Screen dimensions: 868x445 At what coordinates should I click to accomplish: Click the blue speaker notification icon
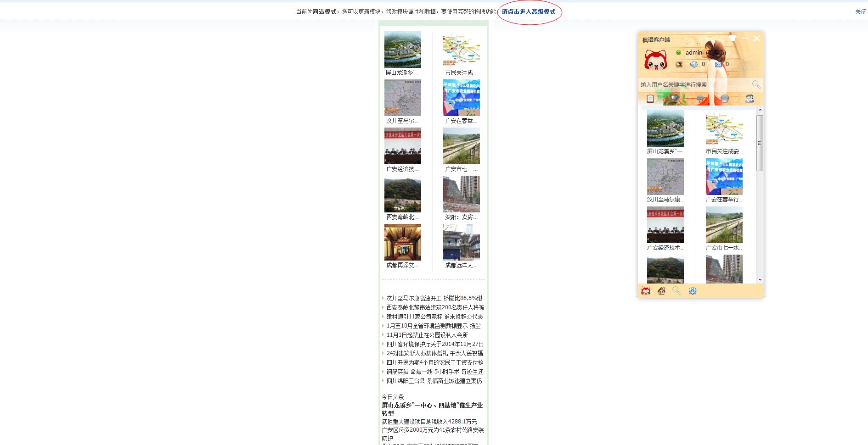click(693, 64)
